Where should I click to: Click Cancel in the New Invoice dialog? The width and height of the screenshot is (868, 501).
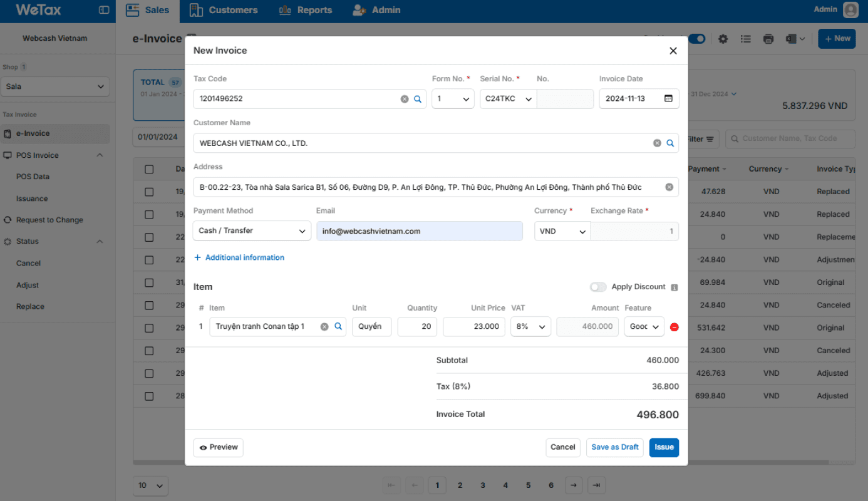pos(563,447)
